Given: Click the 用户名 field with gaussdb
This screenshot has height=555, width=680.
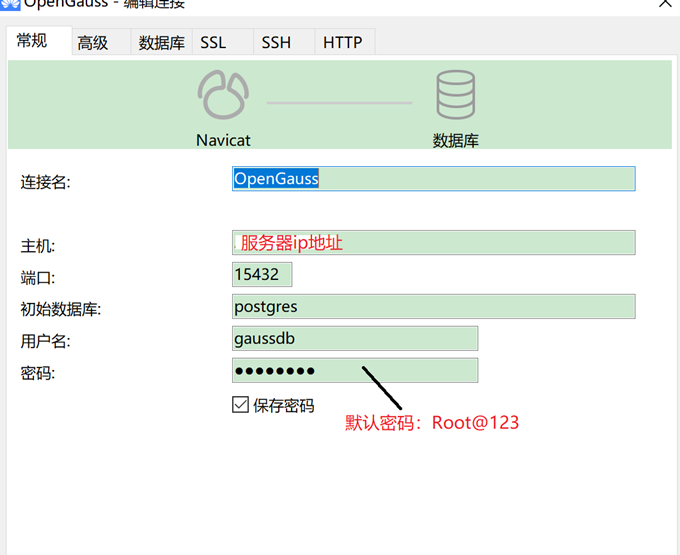Looking at the screenshot, I should coord(355,338).
